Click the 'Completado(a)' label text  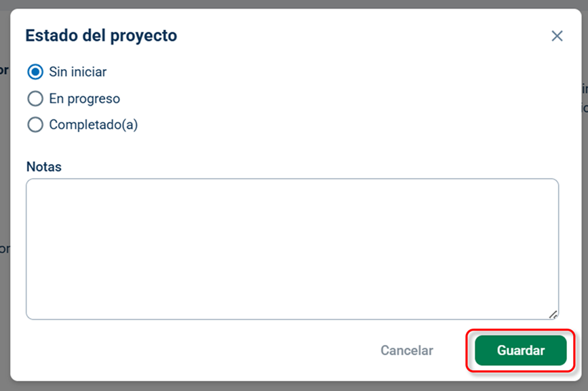point(94,125)
